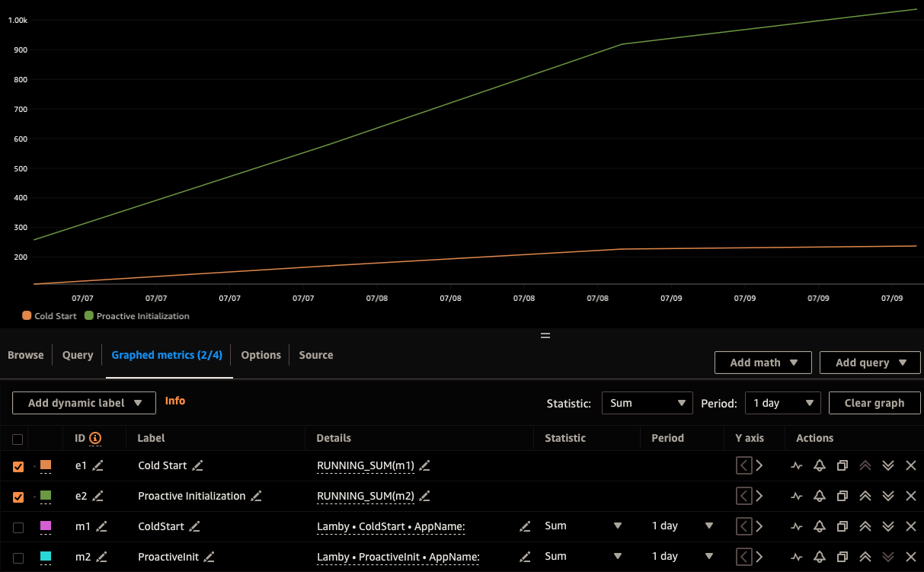Click the pink color swatch for m1
This screenshot has height=572, width=924.
click(x=45, y=526)
